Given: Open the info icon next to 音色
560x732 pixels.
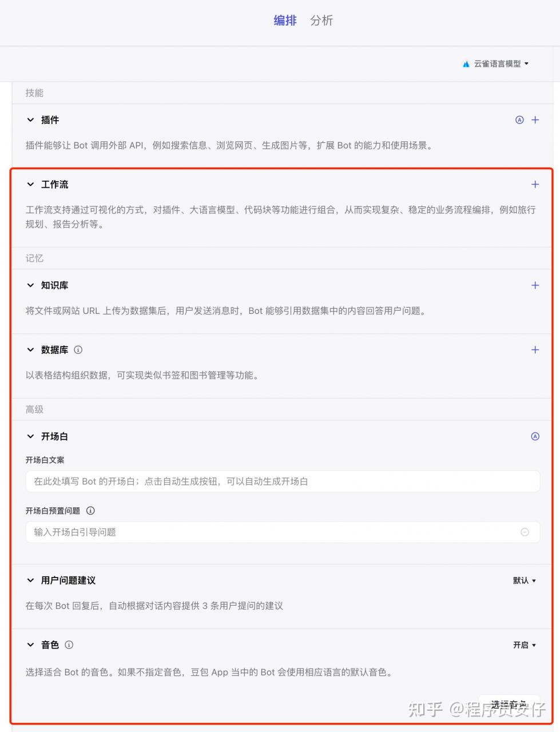Looking at the screenshot, I should 69,645.
